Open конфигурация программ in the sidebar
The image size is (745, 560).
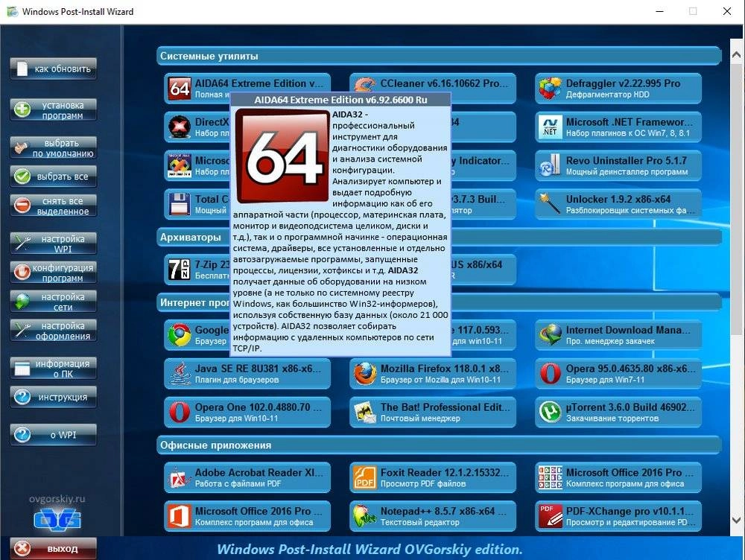coord(53,272)
